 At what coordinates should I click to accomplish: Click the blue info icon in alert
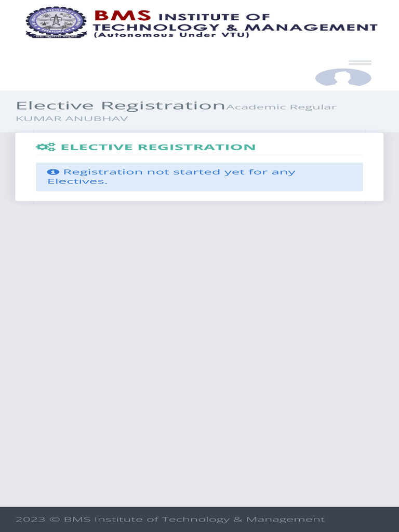pyautogui.click(x=52, y=172)
